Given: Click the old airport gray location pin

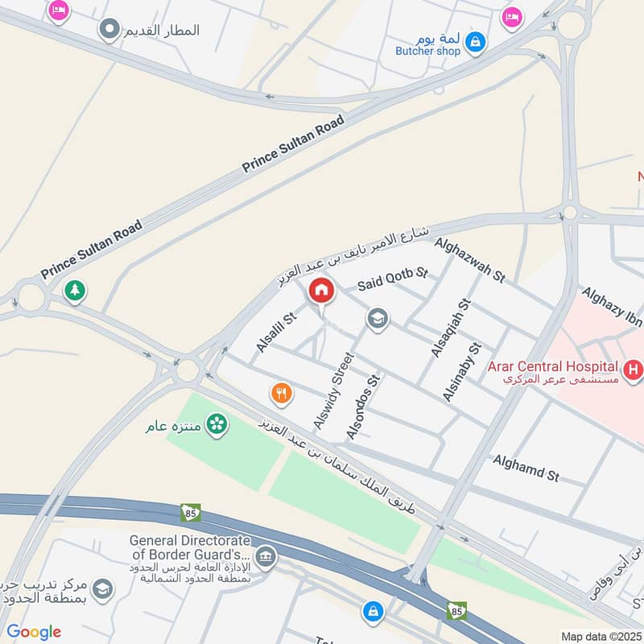Looking at the screenshot, I should (x=109, y=30).
